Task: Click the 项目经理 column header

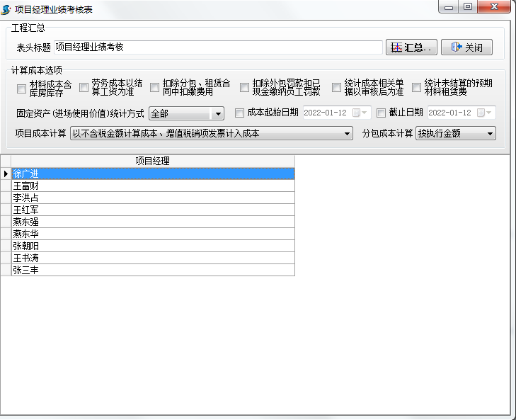Action: point(152,161)
